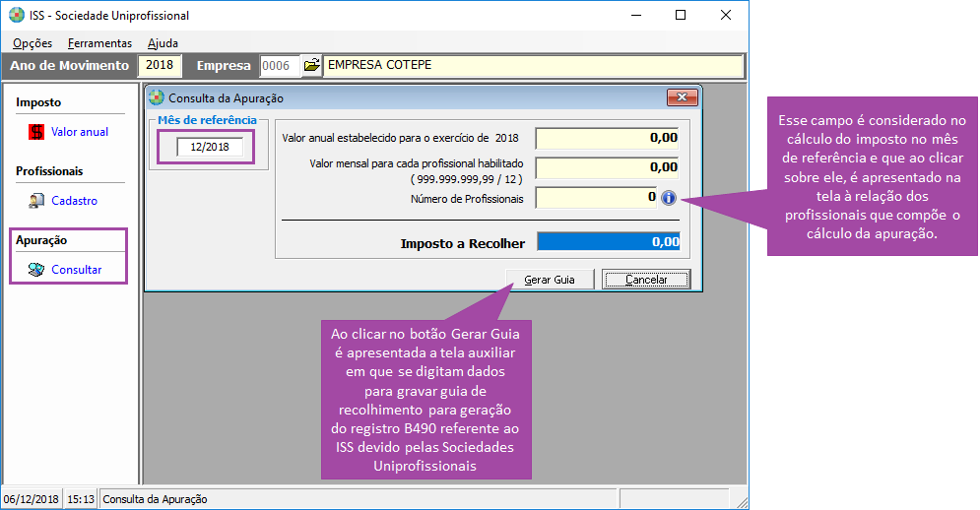
Task: Click the Cadastro link
Action: click(75, 201)
